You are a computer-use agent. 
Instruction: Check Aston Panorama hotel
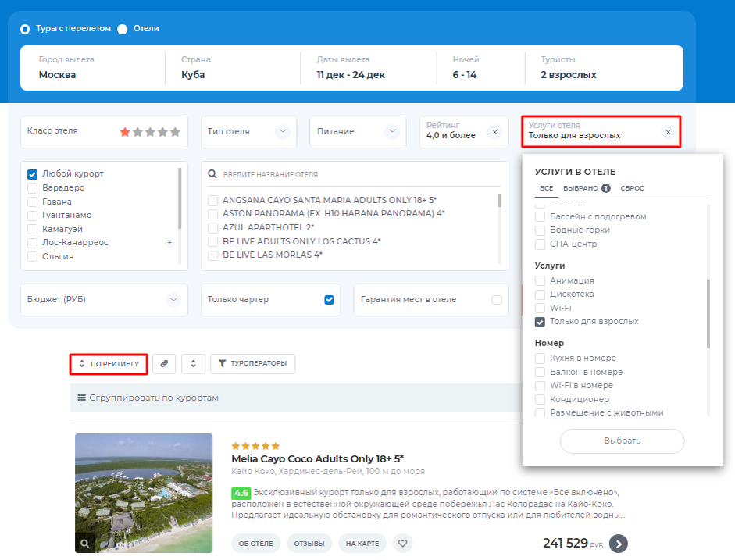pyautogui.click(x=212, y=214)
